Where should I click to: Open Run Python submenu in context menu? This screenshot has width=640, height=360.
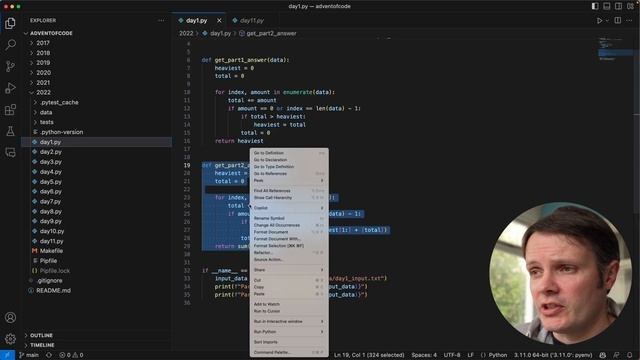click(x=289, y=331)
